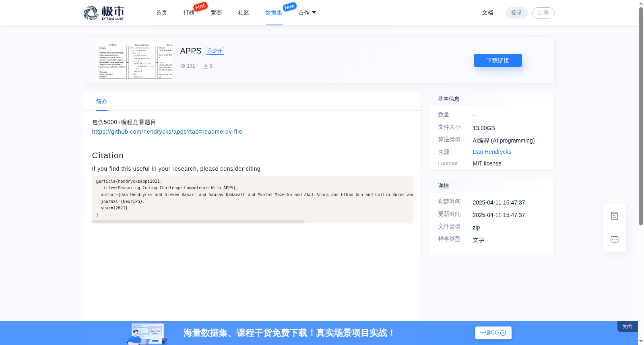Select the 数据集 datasets menu item
The image size is (644, 345).
tap(274, 13)
